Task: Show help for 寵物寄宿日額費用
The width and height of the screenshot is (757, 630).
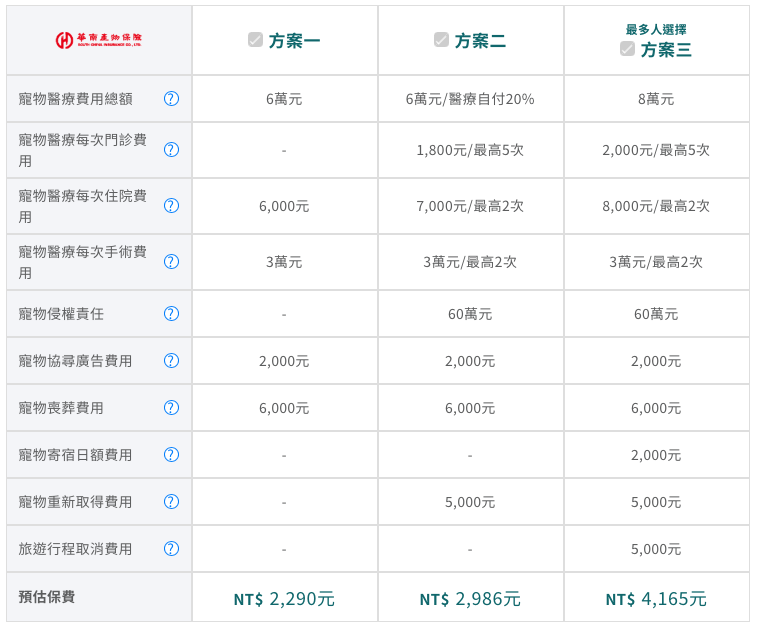Action: pos(171,455)
